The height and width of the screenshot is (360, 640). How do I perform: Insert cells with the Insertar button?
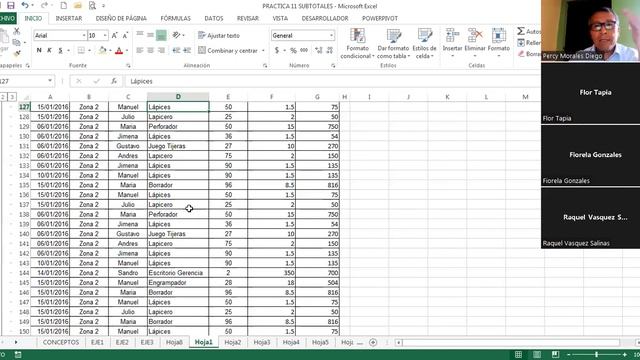452,42
